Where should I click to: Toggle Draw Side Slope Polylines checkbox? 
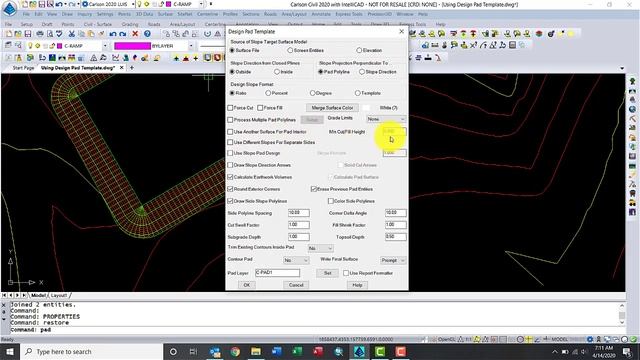(230, 201)
